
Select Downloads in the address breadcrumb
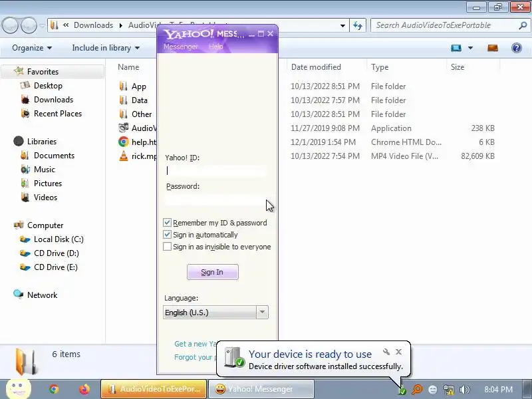[x=93, y=25]
